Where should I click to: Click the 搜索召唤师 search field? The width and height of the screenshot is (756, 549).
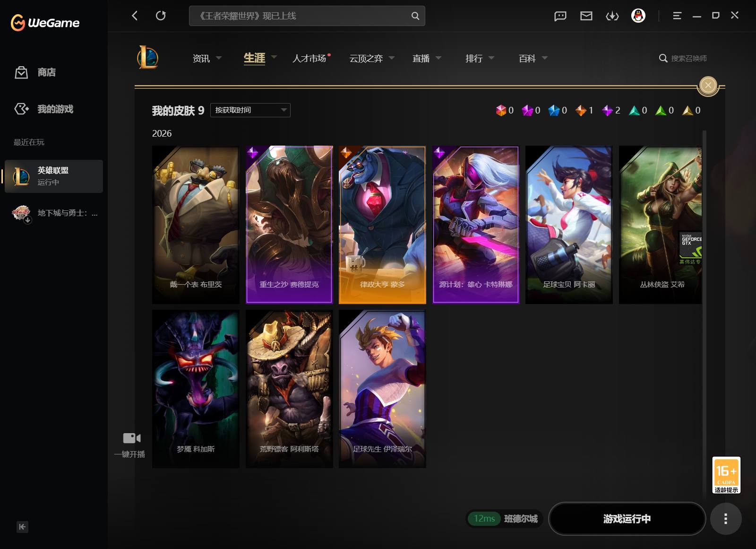point(689,58)
